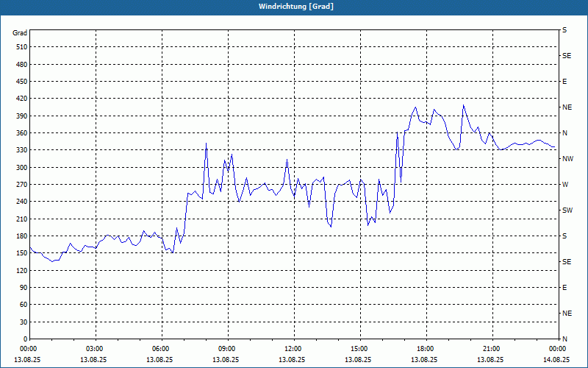
Task: Select the 'Grad' y-axis unit label
Action: (20, 33)
